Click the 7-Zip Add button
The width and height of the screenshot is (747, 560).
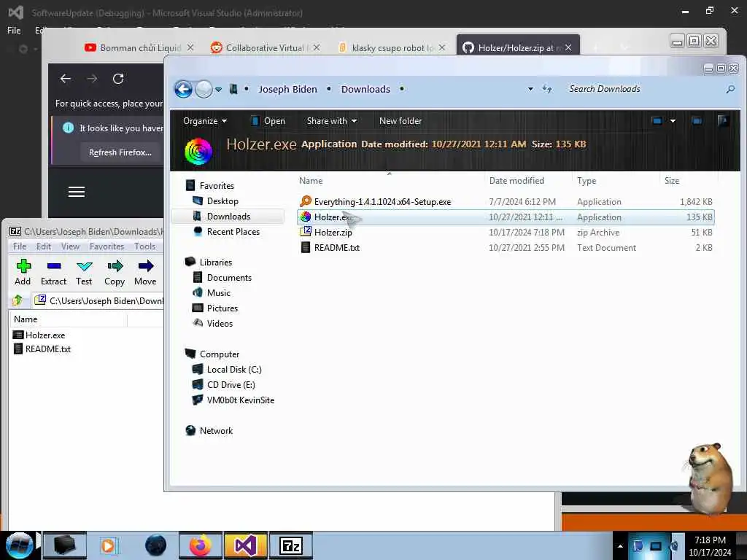(23, 272)
